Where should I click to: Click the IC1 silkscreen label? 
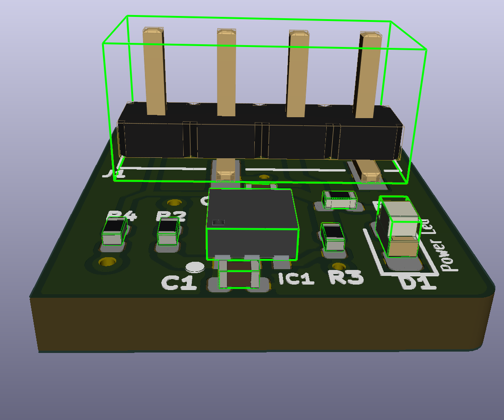295,280
